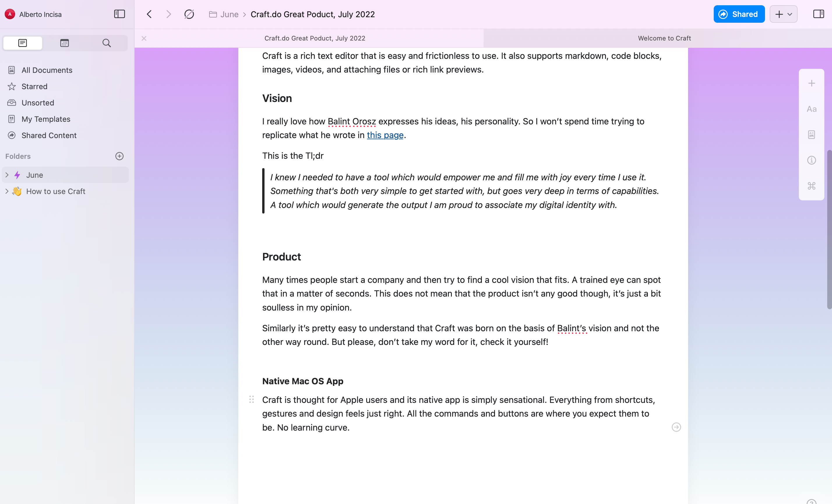
Task: Open the document info icon
Action: point(811,160)
